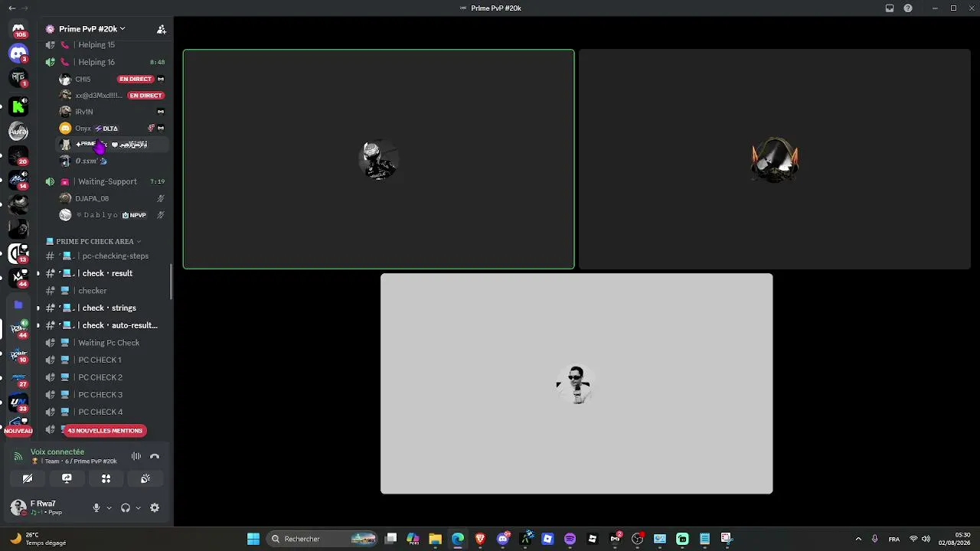
Task: Open F Rwa7 user profile panel
Action: [46, 507]
